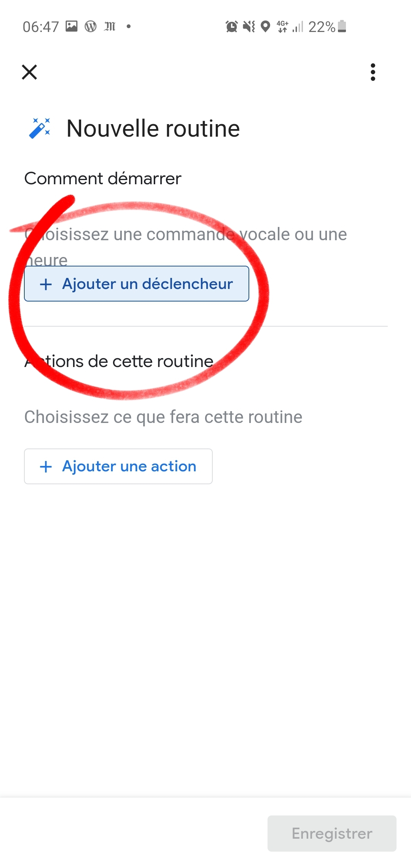The image size is (411, 868).
Task: Open the three-dot overflow menu
Action: coord(373,72)
